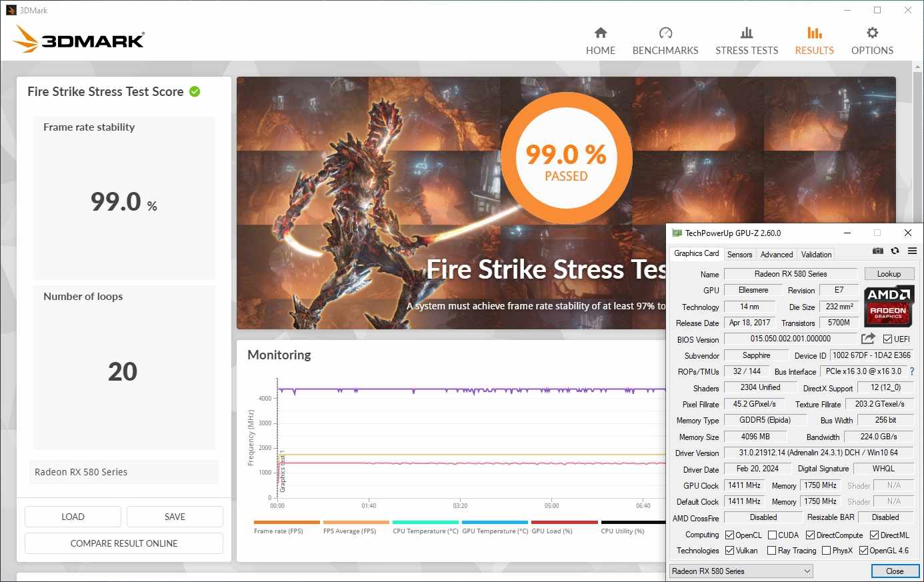The image size is (924, 582).
Task: Click the BIOS Version text field
Action: 790,339
